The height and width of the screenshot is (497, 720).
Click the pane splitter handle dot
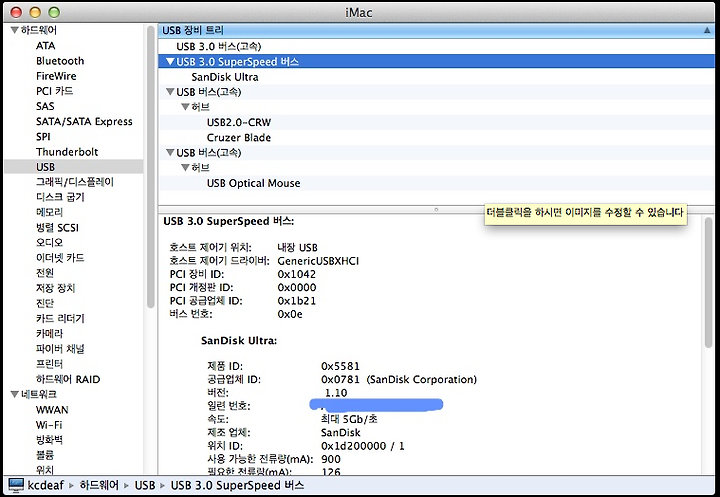pyautogui.click(x=436, y=209)
